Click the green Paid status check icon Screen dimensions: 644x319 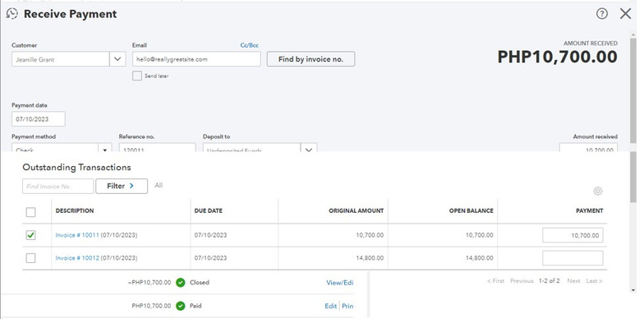pyautogui.click(x=181, y=306)
